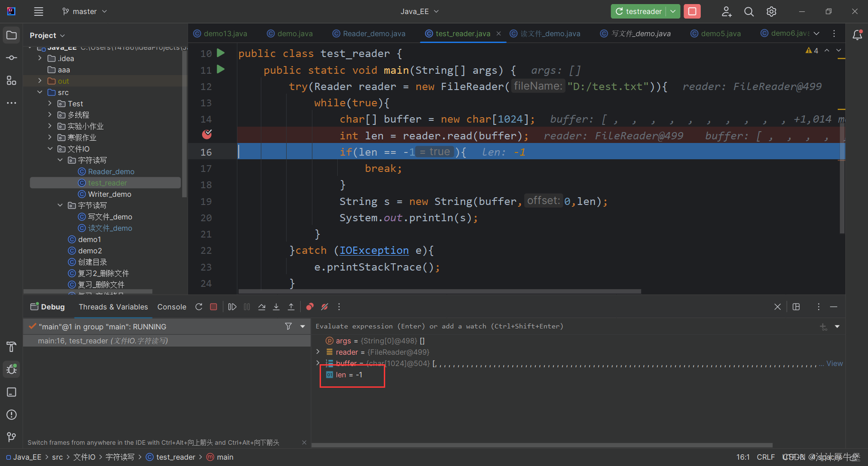Mute all breakpoints
Image resolution: width=868 pixels, height=466 pixels.
click(x=325, y=307)
